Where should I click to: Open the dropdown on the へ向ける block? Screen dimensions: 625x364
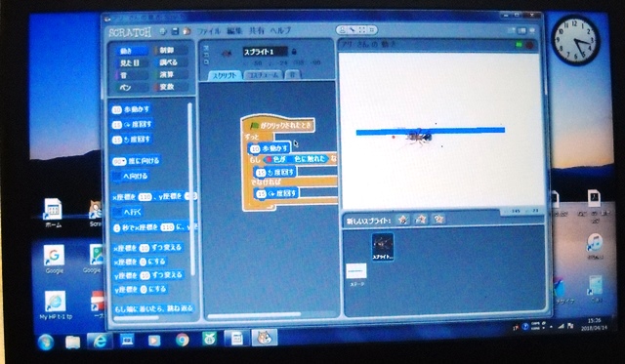pos(117,176)
